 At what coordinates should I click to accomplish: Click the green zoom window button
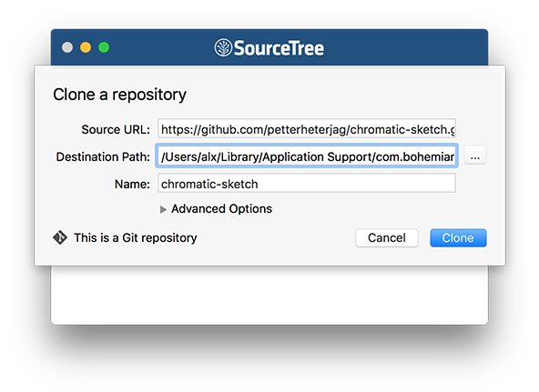click(104, 47)
